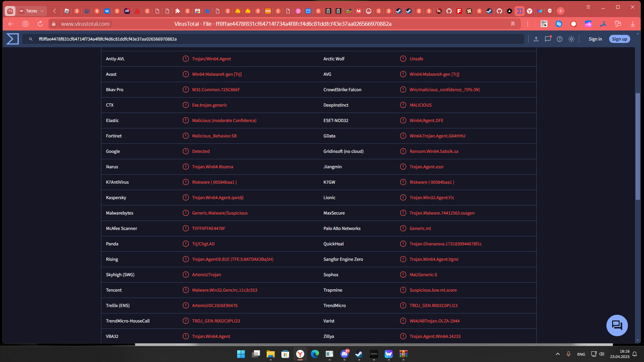This screenshot has height=362, width=644.
Task: Open File Explorer from the taskbar
Action: [x=271, y=354]
